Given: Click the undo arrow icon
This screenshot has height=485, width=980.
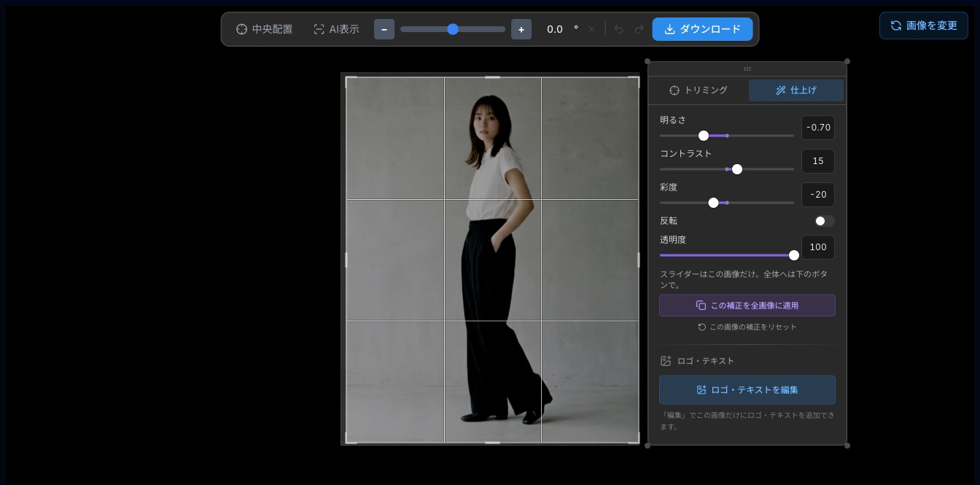Looking at the screenshot, I should [x=619, y=29].
